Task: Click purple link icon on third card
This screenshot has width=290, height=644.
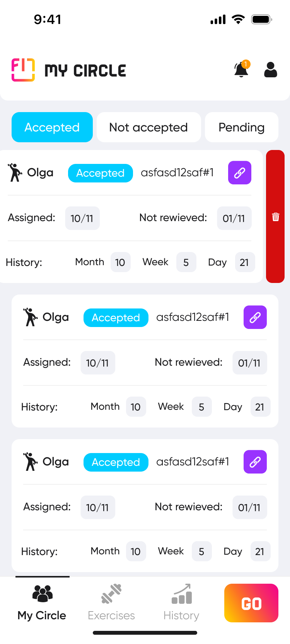Action: (255, 462)
